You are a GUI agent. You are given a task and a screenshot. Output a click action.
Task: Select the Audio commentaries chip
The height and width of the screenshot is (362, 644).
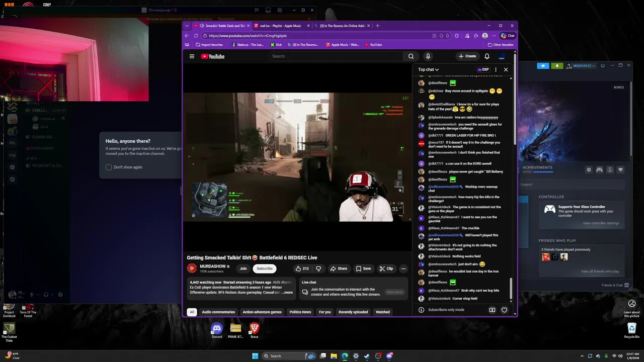[218, 312]
